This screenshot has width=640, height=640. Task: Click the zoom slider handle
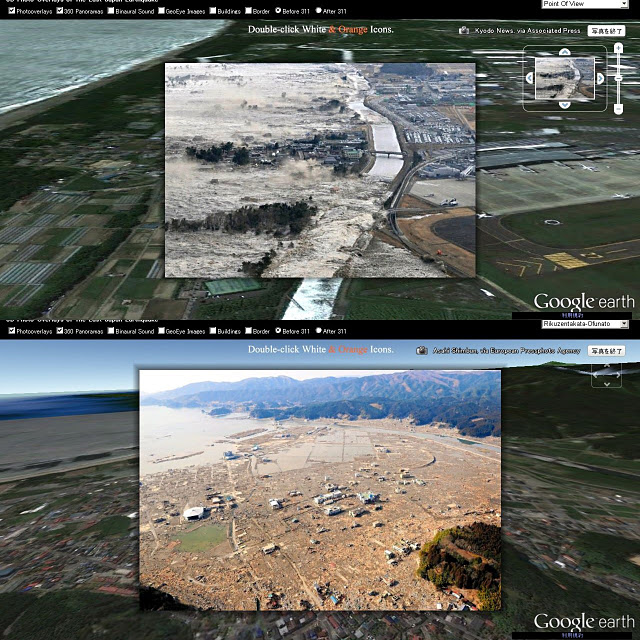tap(619, 78)
